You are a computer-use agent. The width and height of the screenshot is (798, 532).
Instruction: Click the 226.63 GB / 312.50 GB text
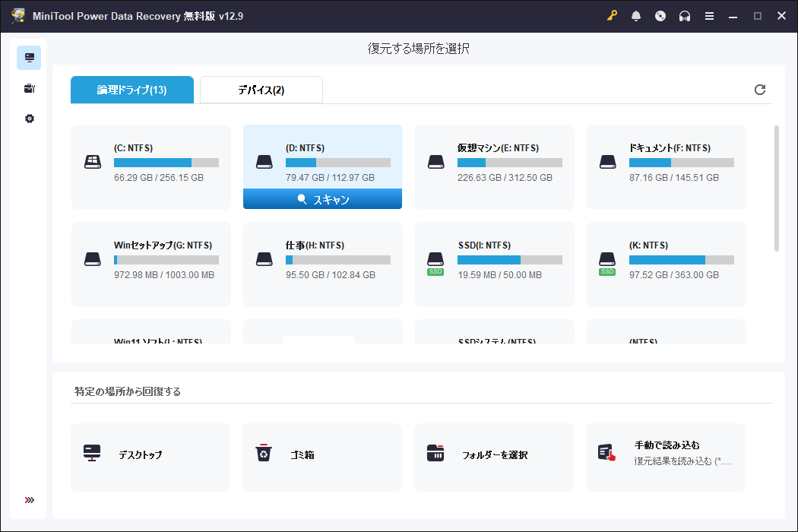click(505, 178)
